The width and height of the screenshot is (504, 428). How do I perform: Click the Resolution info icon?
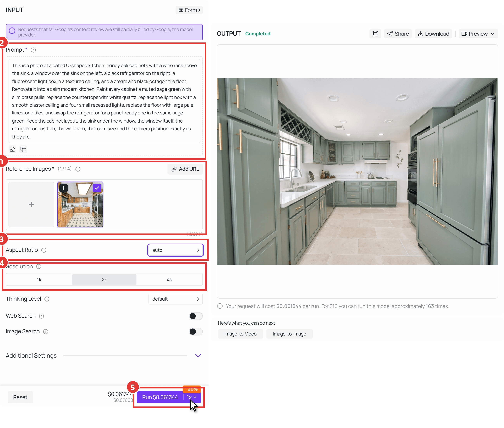pyautogui.click(x=39, y=267)
